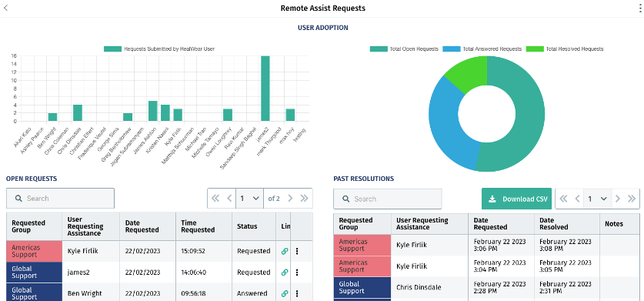Screen dimensions: 644x301
Task: Download CSV of past resolutions
Action: [x=517, y=199]
